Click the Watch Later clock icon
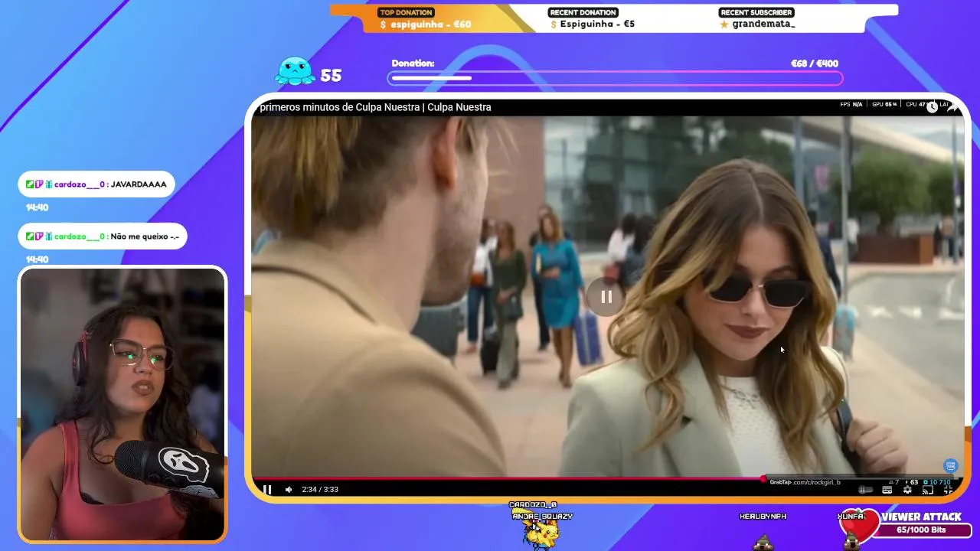 click(932, 107)
